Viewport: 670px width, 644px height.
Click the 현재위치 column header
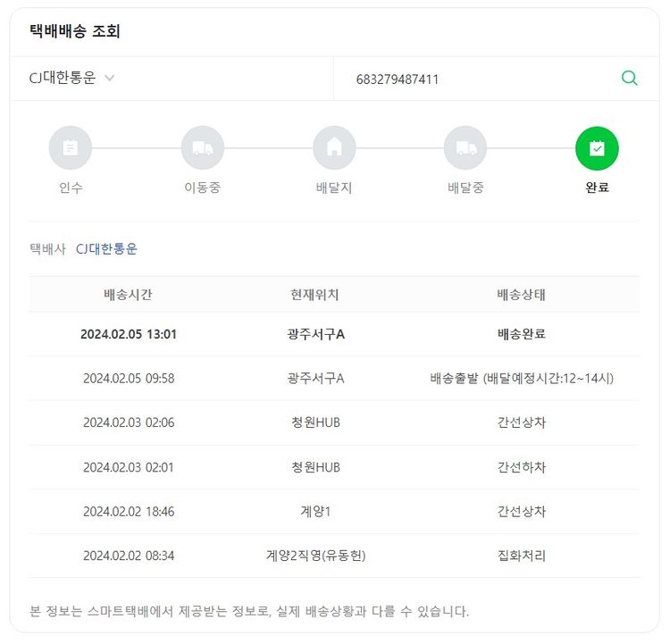pos(314,295)
